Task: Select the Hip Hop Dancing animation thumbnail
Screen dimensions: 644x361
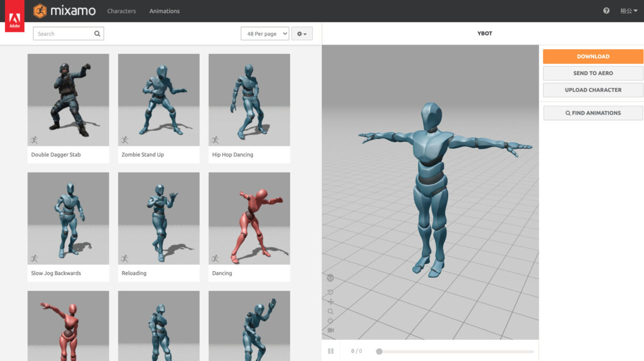Action: coord(250,100)
